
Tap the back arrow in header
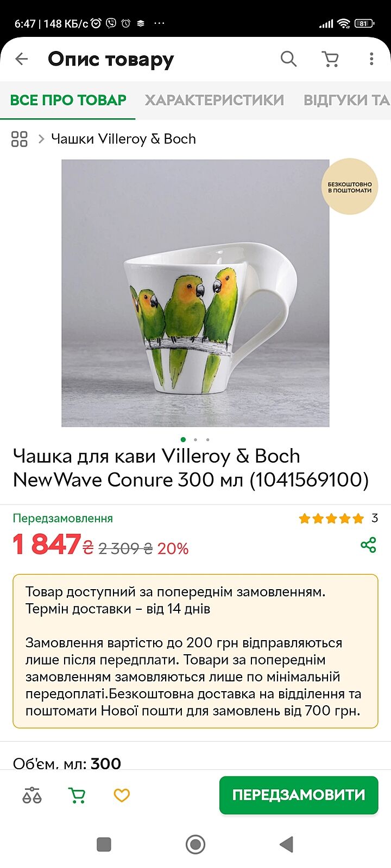tap(22, 59)
